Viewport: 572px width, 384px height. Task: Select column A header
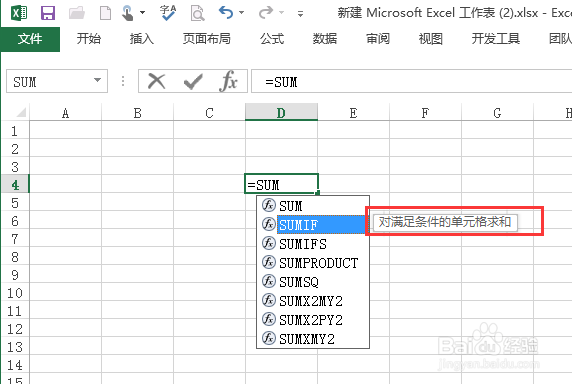pos(65,113)
